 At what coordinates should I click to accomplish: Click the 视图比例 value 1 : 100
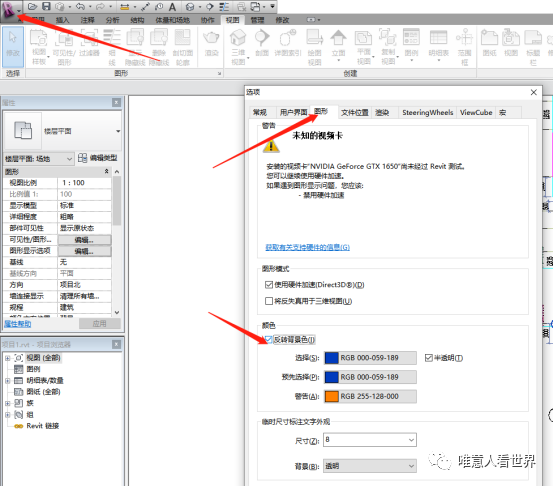click(84, 183)
